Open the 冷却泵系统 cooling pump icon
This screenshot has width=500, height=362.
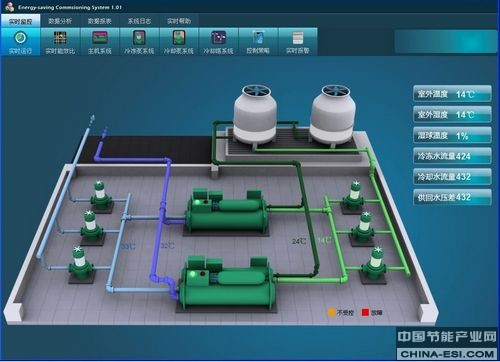click(x=179, y=42)
